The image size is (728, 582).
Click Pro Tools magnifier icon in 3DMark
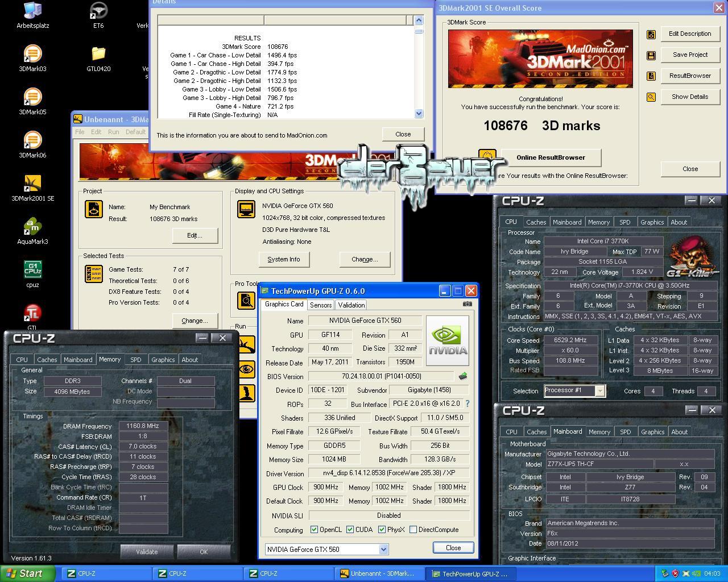click(x=246, y=300)
